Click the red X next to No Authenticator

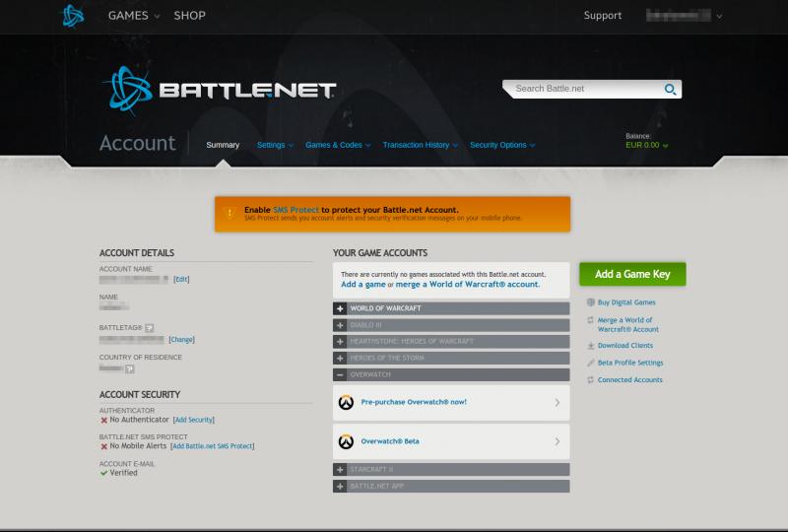click(x=104, y=420)
